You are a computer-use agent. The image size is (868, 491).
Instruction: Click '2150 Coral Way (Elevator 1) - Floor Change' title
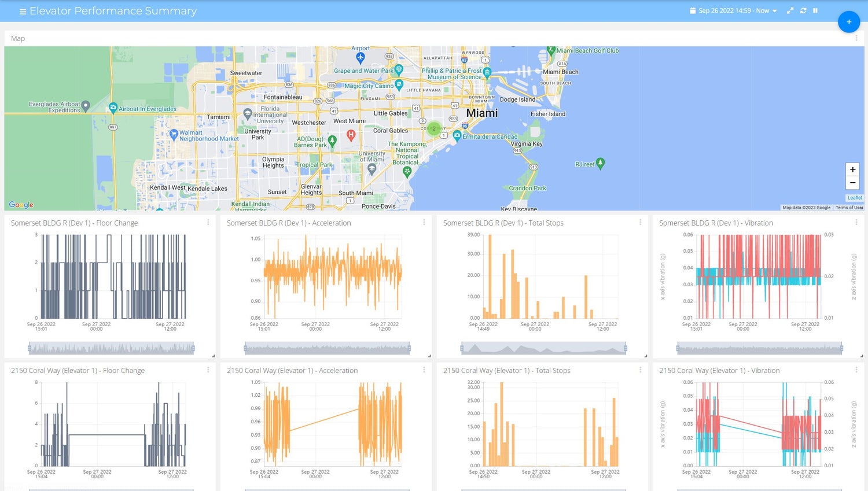[78, 370]
